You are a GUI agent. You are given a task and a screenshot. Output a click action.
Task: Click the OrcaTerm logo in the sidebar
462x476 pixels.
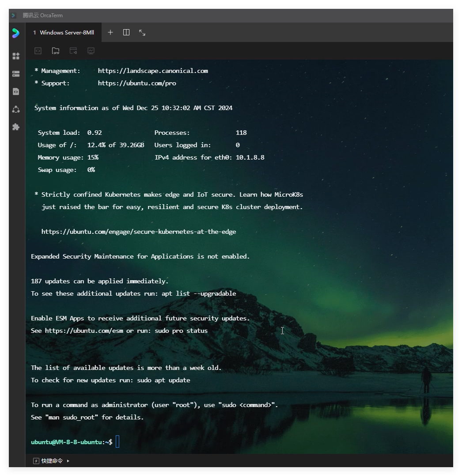click(16, 33)
